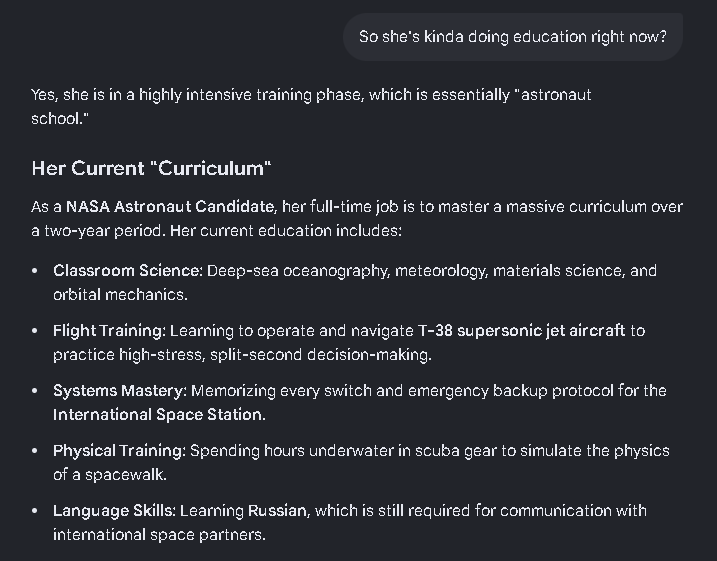Image resolution: width=717 pixels, height=561 pixels.
Task: Click the bold word 'Russian'
Action: coord(277,511)
